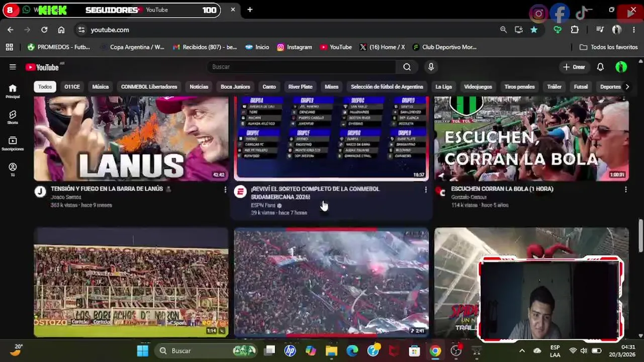Select the Todos filter chip
Image resolution: width=644 pixels, height=362 pixels.
(x=45, y=86)
